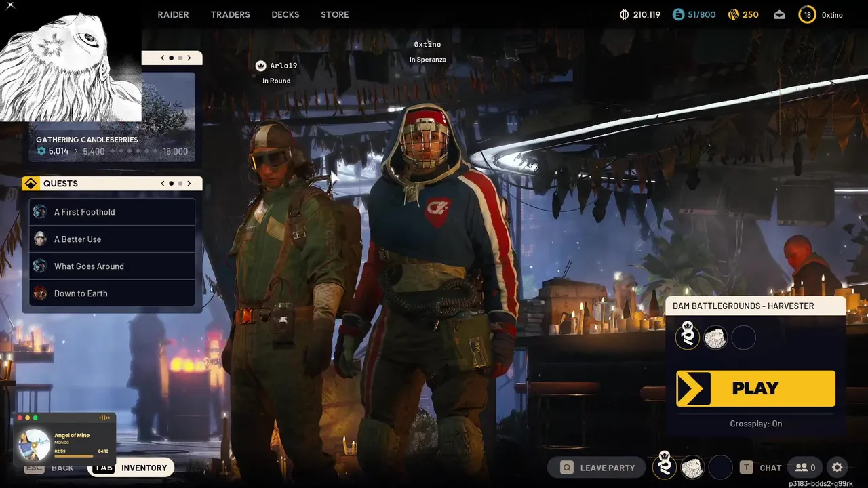Select the 0xtino In Speranza nameplate

(427, 52)
